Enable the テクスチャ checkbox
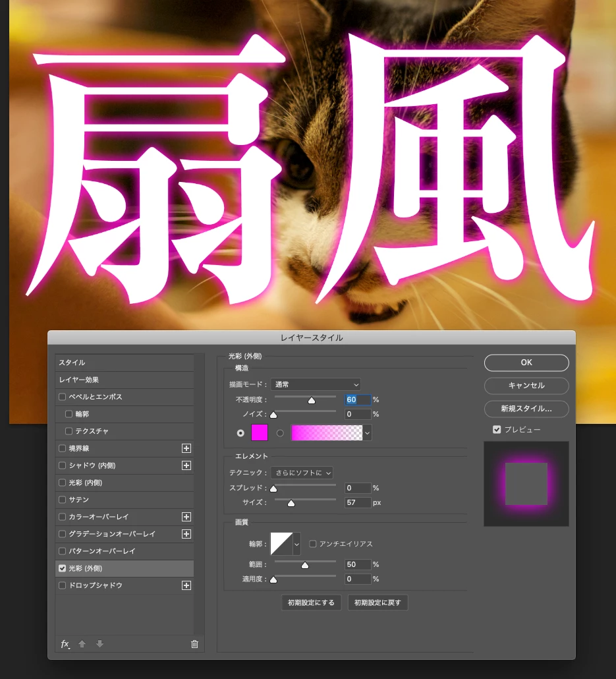Viewport: 616px width, 679px height. 69,431
